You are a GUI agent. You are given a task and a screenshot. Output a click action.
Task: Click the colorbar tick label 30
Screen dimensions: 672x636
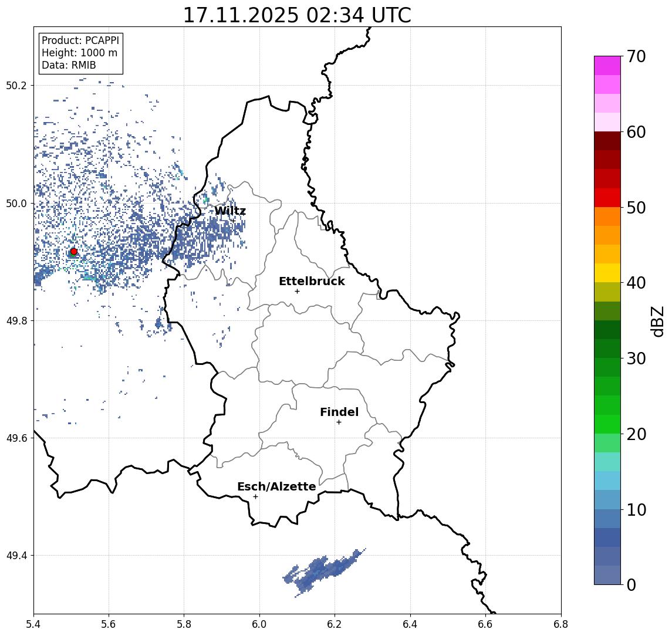pyautogui.click(x=636, y=358)
